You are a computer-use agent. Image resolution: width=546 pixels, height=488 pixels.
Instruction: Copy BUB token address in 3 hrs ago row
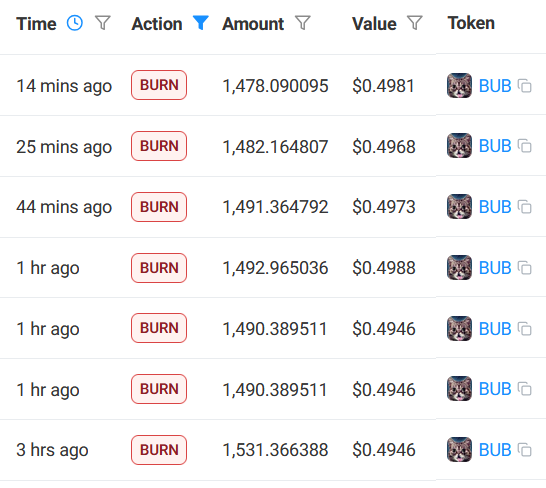524,450
